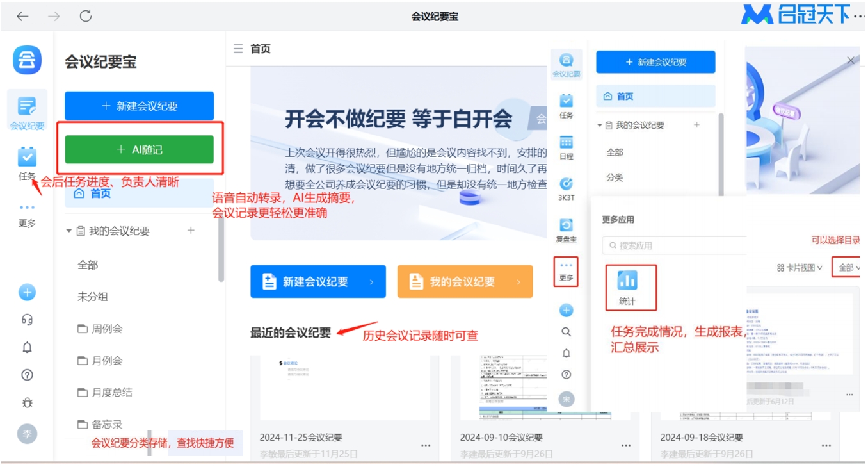Add a group beside inset 我的会议纪要
The image size is (868, 467).
pyautogui.click(x=697, y=125)
